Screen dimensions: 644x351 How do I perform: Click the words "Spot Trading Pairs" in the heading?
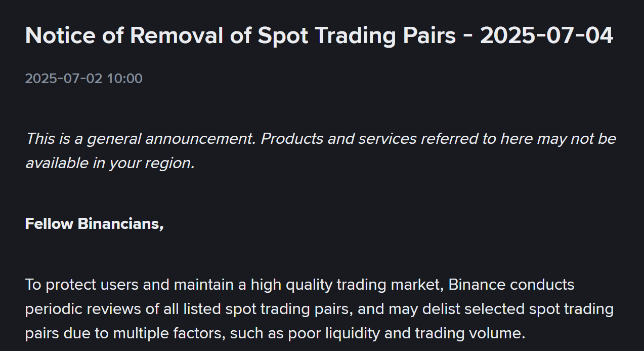point(357,35)
